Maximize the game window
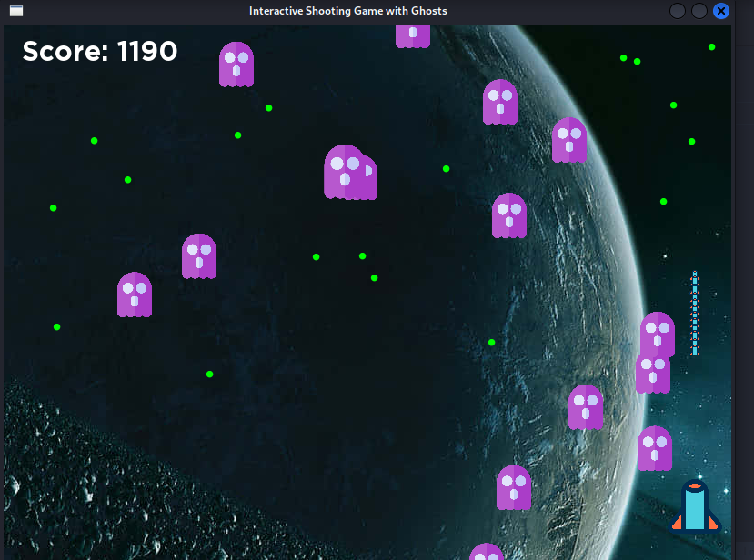Image resolution: width=754 pixels, height=560 pixels. [699, 11]
